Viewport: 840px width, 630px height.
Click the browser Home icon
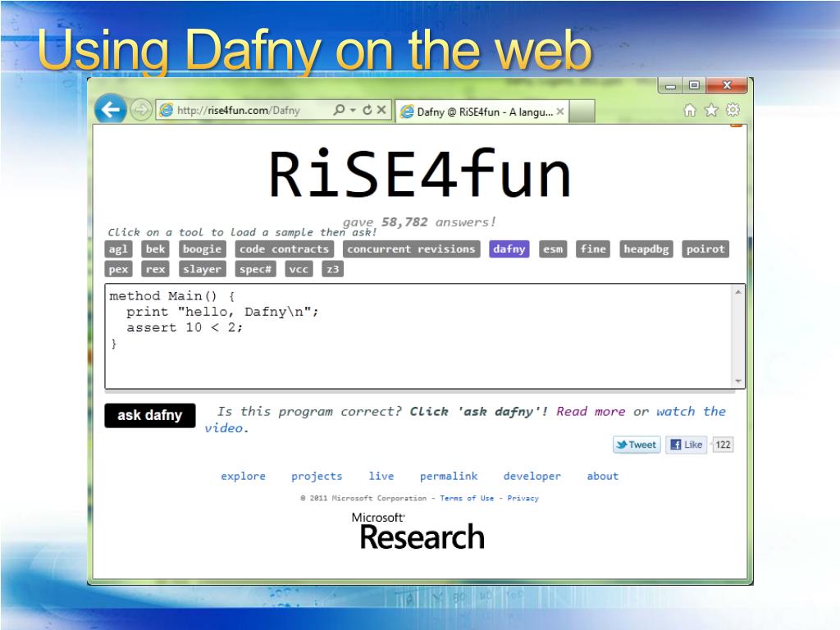[690, 111]
